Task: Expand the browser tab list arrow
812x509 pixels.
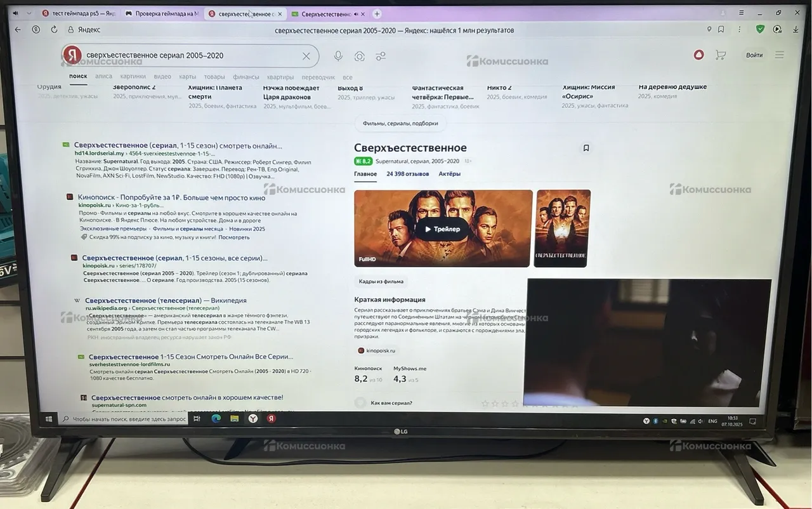Action: pyautogui.click(x=29, y=13)
